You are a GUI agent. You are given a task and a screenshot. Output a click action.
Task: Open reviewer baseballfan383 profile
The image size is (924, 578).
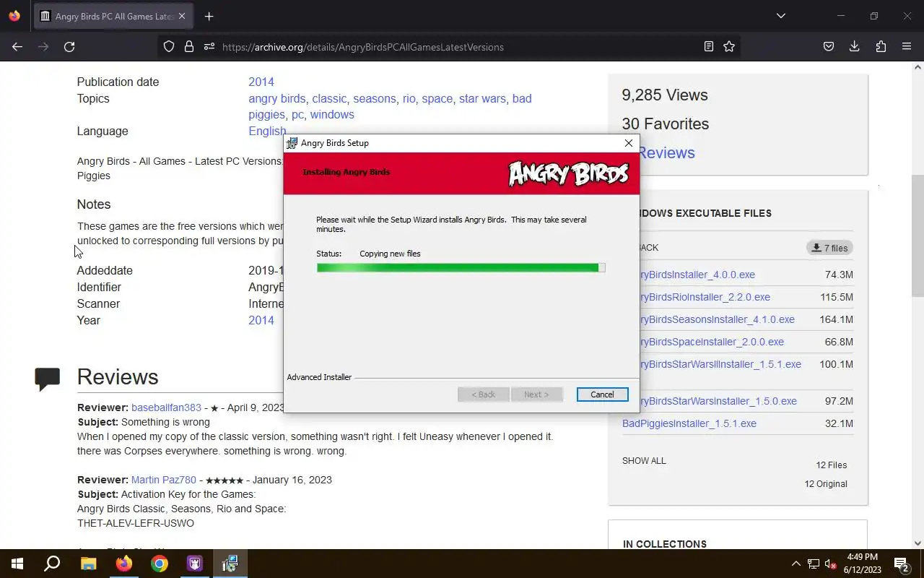(166, 407)
